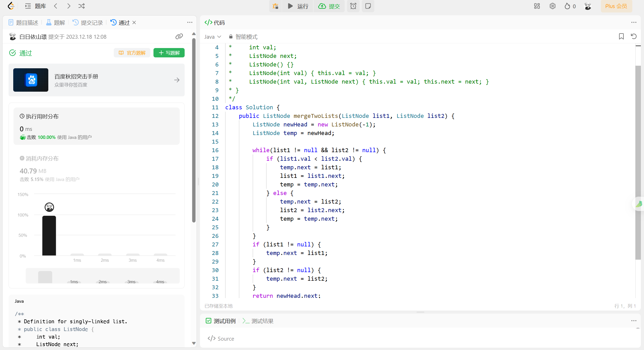Screen dimensions: 644x350
Task: Toggle 智能模式 smart mode lock
Action: pyautogui.click(x=243, y=37)
